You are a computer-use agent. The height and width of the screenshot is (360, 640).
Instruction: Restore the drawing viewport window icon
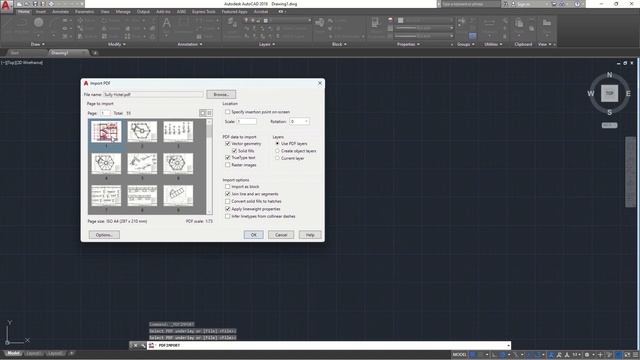tap(625, 63)
